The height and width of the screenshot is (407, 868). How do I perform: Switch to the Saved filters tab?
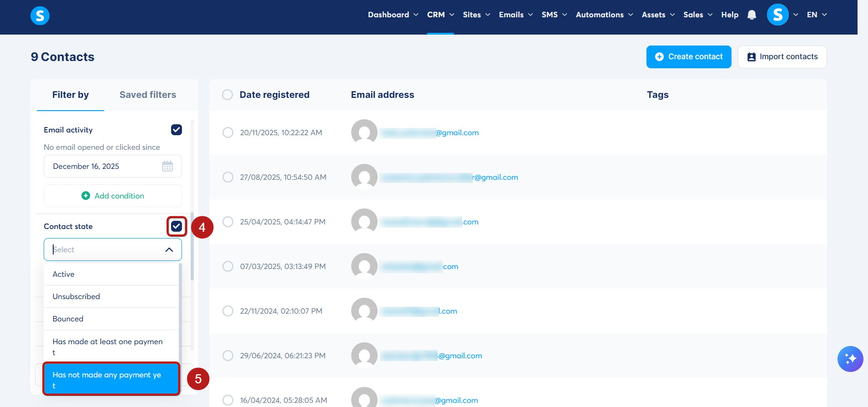point(148,95)
